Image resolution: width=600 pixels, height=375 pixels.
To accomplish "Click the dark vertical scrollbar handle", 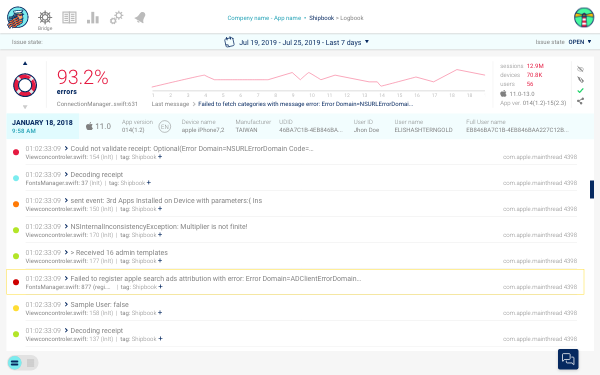I will coord(592,189).
